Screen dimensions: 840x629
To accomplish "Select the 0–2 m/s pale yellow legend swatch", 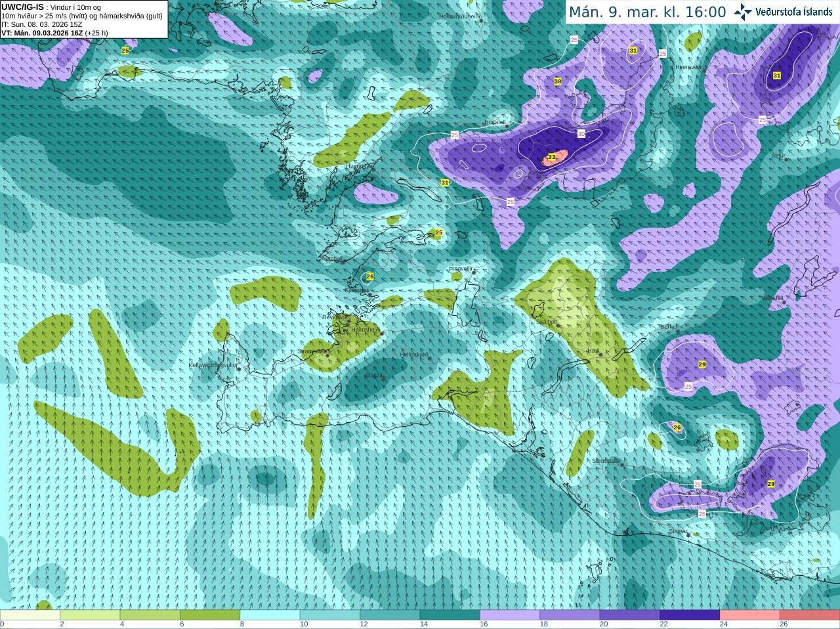I will tap(30, 615).
